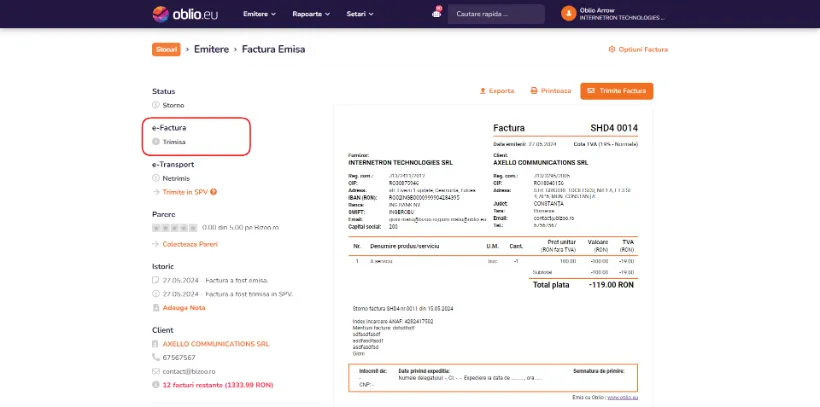Click the Factura a fost emisa history entry
The width and height of the screenshot is (820, 407).
pyautogui.click(x=215, y=280)
